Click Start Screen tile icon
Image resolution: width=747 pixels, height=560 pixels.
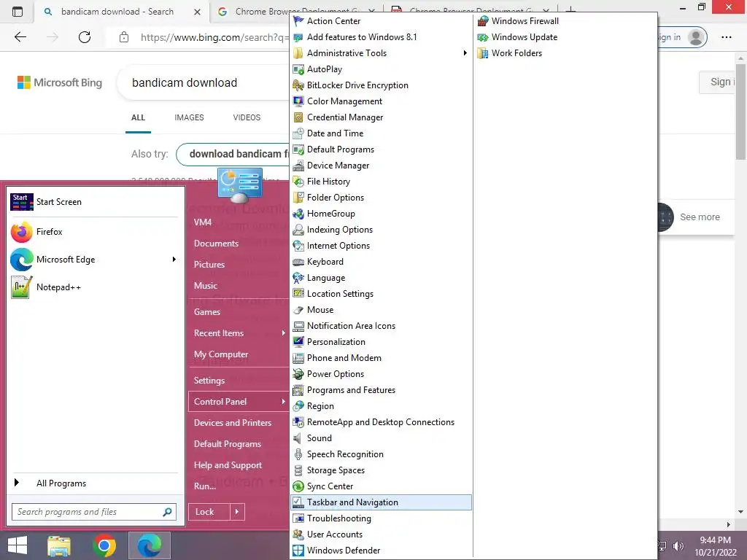pos(22,202)
